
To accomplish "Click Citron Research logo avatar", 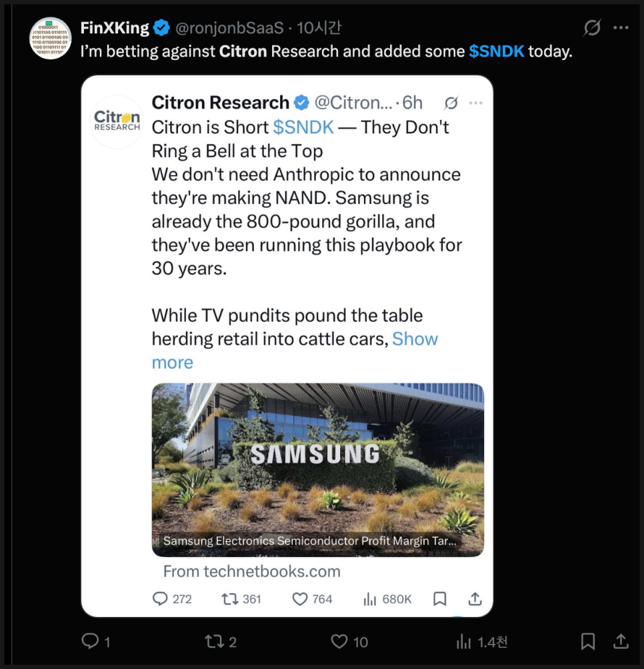I will (117, 121).
